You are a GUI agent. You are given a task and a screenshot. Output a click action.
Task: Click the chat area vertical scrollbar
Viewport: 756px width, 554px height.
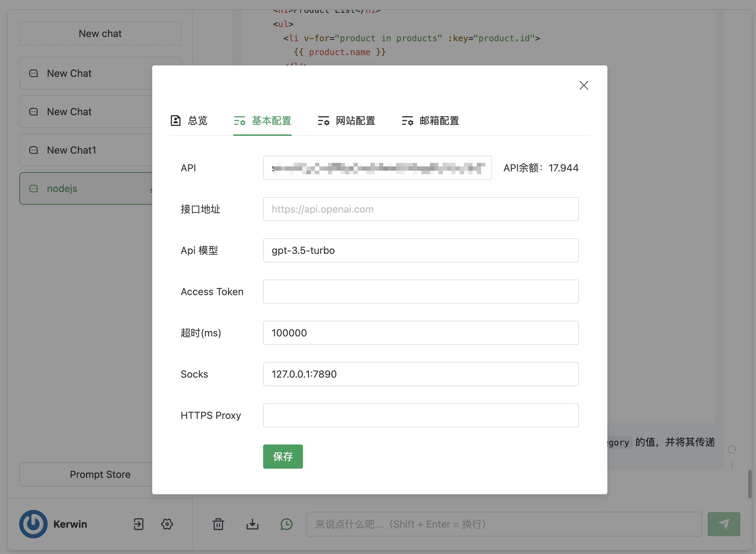click(749, 484)
